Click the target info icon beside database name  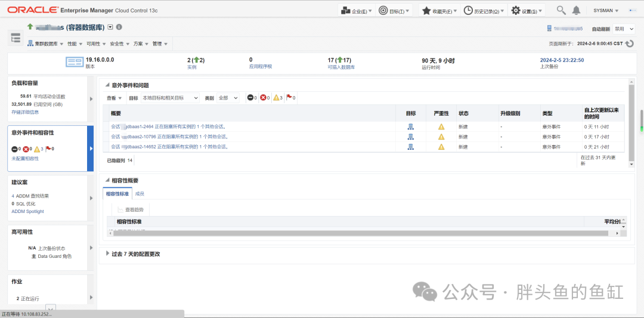point(119,27)
